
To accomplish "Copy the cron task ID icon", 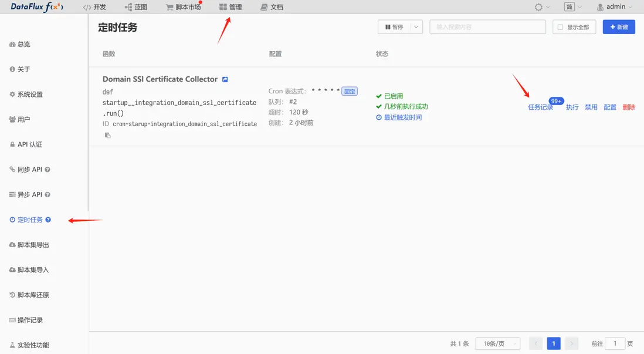I will (x=107, y=135).
